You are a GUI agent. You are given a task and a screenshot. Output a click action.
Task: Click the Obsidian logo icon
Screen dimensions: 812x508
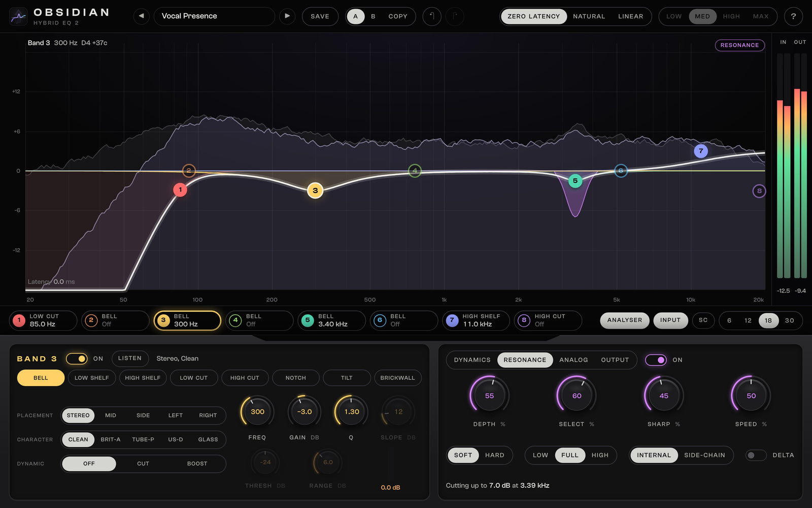pyautogui.click(x=18, y=16)
